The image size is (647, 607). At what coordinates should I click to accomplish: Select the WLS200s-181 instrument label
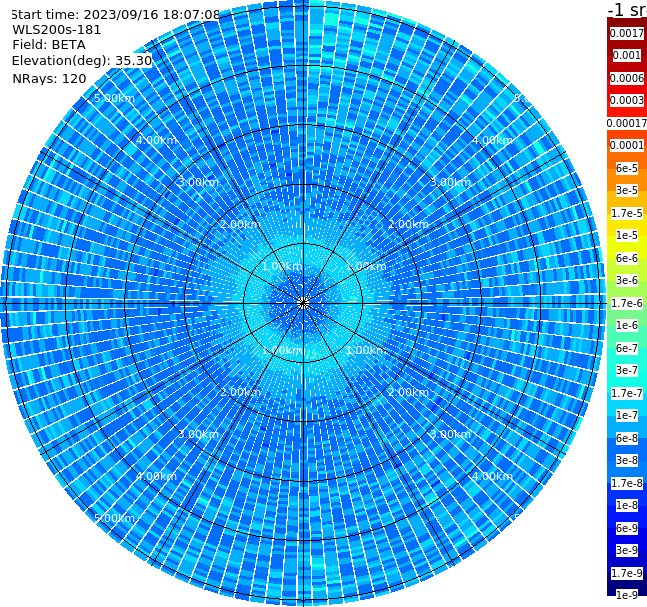57,30
